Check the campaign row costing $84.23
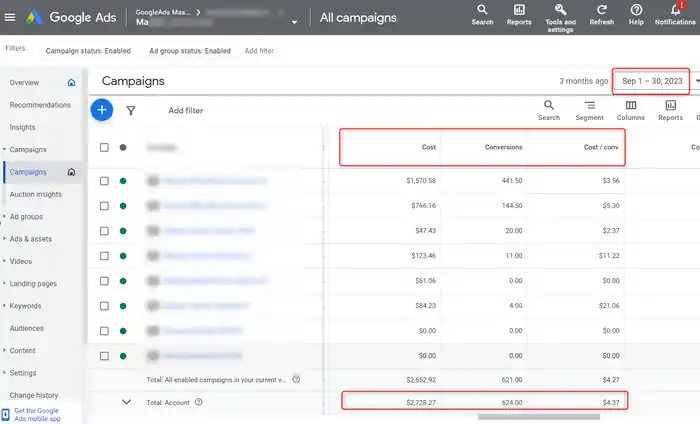The width and height of the screenshot is (700, 424). coord(104,306)
